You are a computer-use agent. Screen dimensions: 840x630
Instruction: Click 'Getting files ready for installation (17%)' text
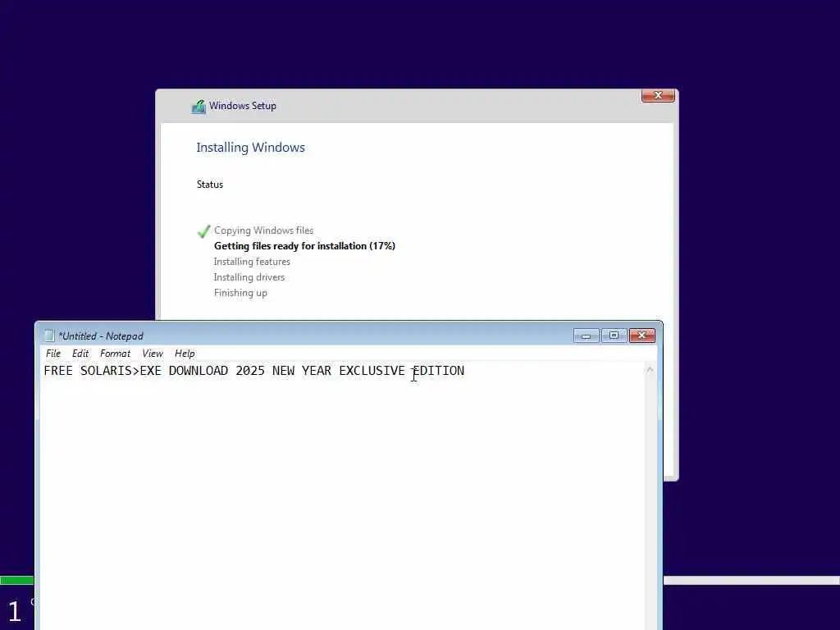[x=304, y=246]
